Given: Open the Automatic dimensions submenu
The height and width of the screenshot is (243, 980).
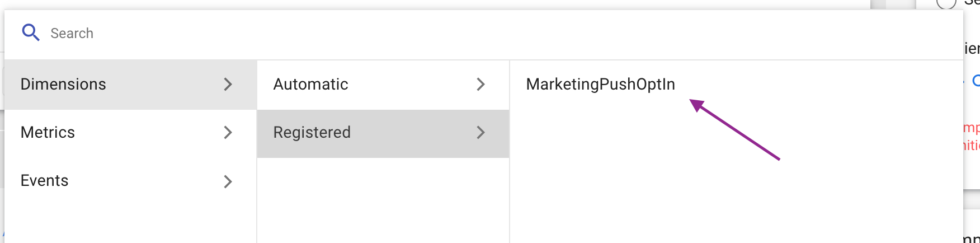Looking at the screenshot, I should pos(383,85).
